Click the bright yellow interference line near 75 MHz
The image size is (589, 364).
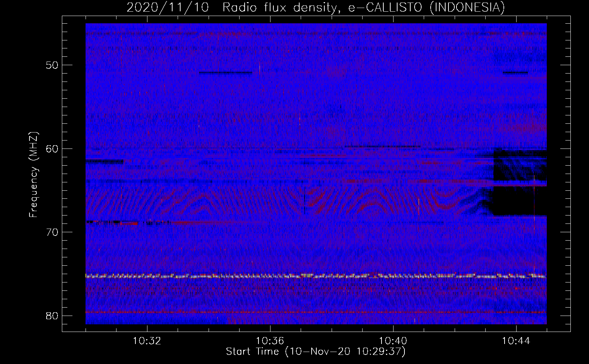(316, 276)
